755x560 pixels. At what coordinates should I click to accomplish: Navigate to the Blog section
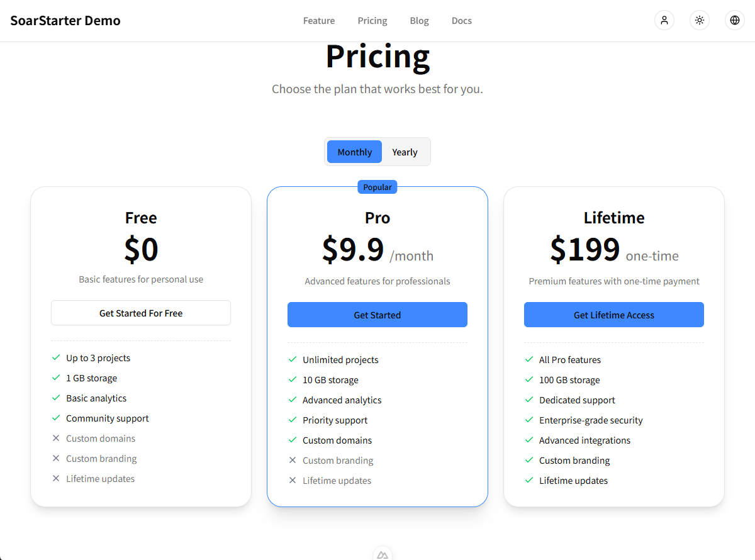tap(419, 20)
